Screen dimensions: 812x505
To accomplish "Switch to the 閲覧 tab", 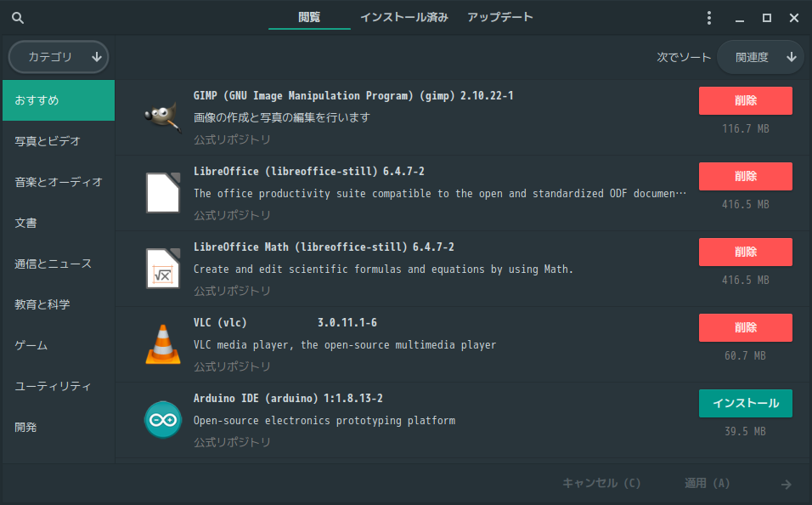I will coord(309,18).
